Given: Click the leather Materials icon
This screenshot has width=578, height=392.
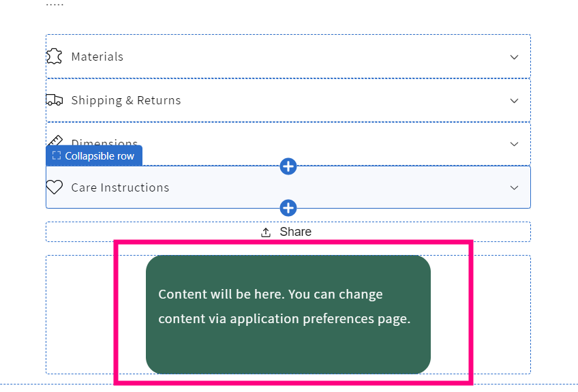Looking at the screenshot, I should pos(55,57).
